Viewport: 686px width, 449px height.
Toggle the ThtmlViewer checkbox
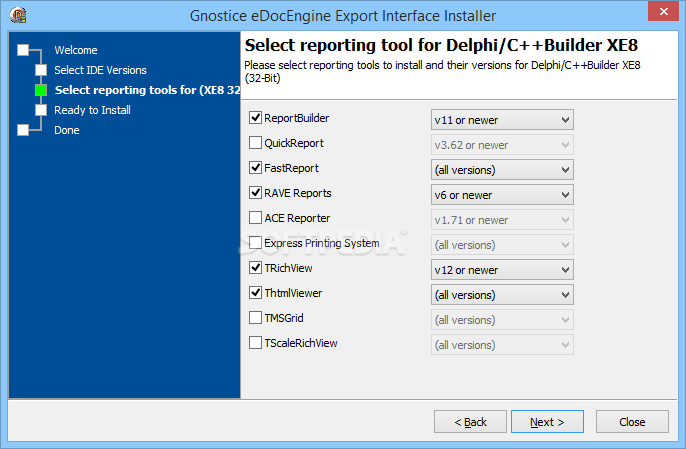pos(255,292)
